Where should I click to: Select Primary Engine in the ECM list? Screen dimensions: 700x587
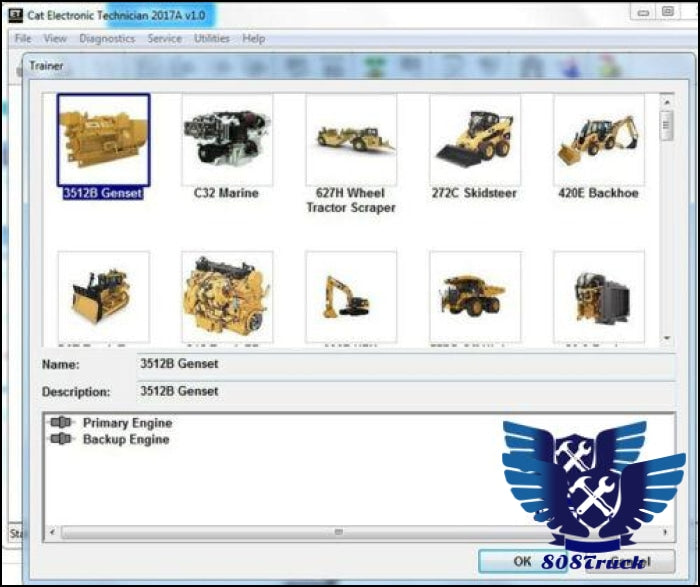point(127,423)
